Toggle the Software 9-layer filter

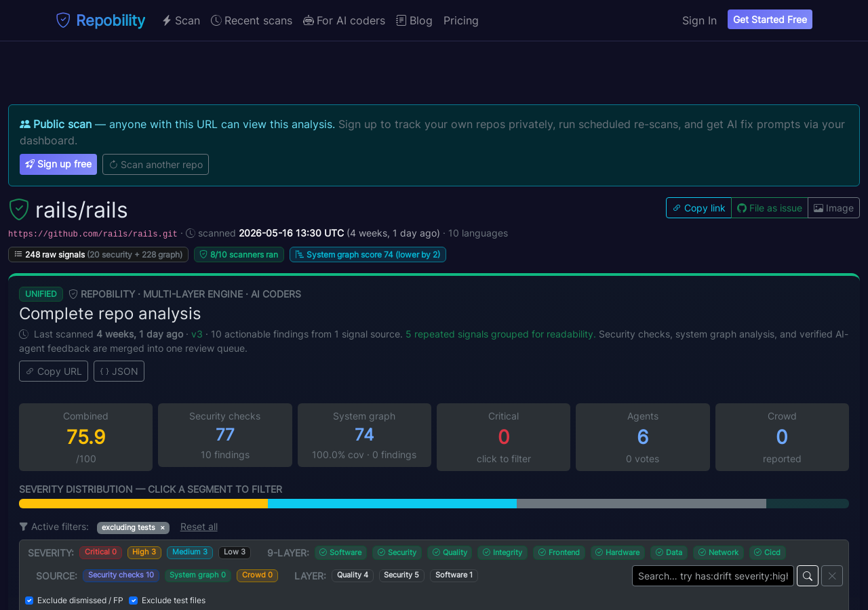pyautogui.click(x=340, y=552)
